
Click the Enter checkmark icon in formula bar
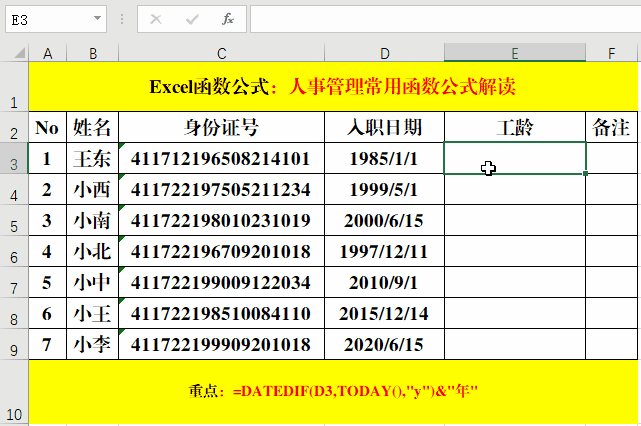click(192, 19)
